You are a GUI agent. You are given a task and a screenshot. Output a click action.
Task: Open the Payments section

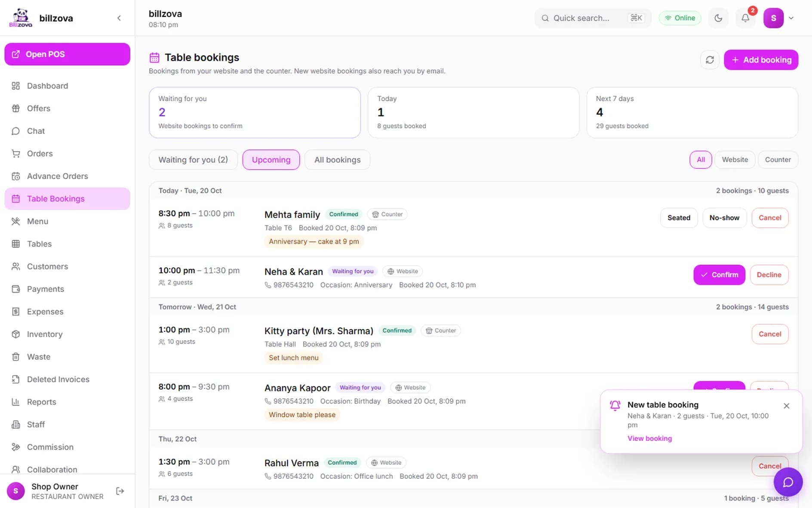[x=67, y=289]
